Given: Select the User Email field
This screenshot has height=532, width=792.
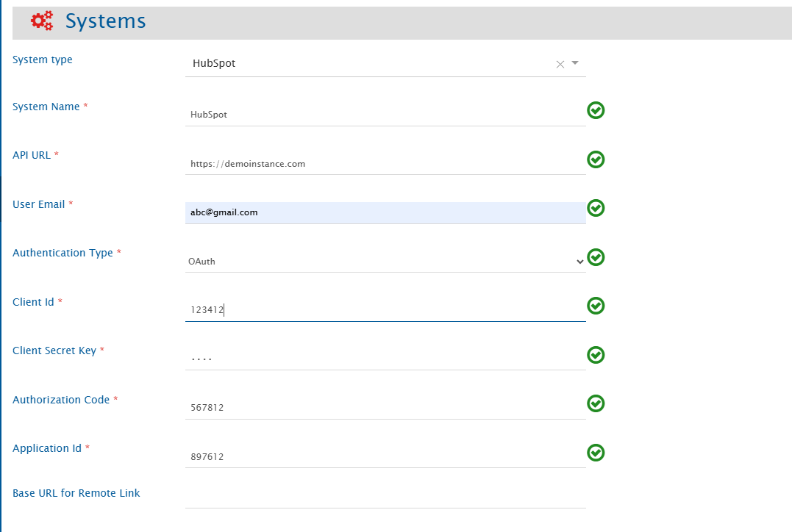Looking at the screenshot, I should pyautogui.click(x=385, y=212).
